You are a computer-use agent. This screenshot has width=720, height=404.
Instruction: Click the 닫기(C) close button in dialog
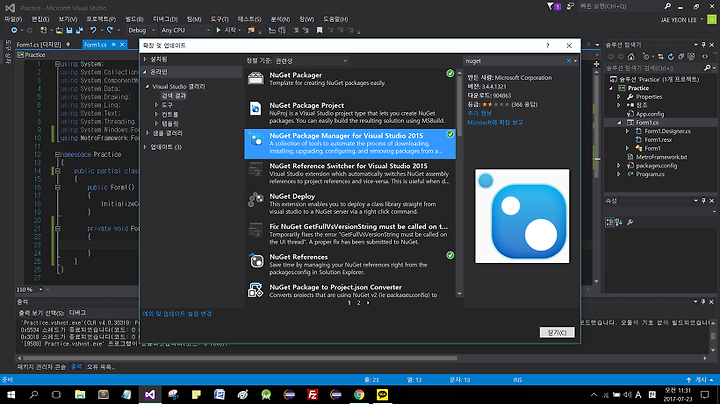click(557, 332)
